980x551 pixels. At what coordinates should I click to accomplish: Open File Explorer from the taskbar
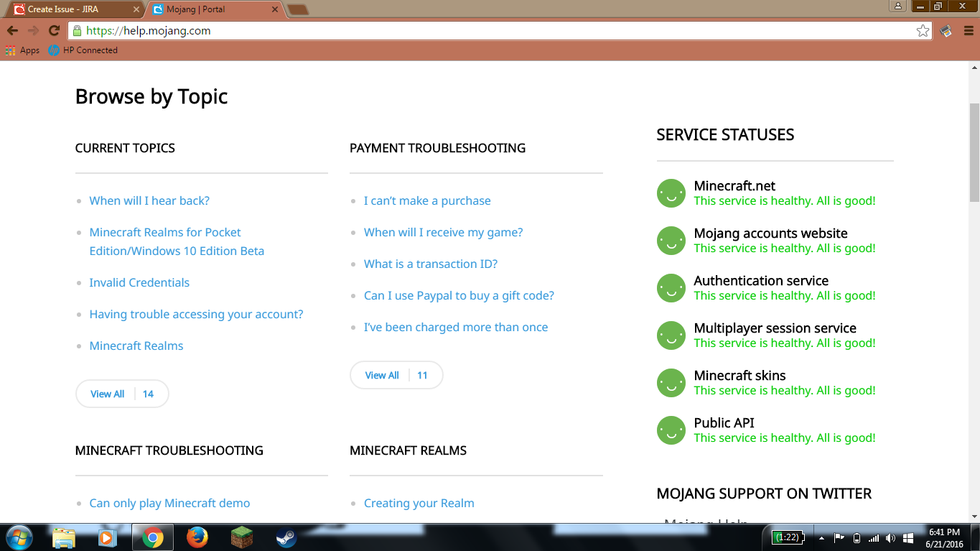(x=64, y=537)
